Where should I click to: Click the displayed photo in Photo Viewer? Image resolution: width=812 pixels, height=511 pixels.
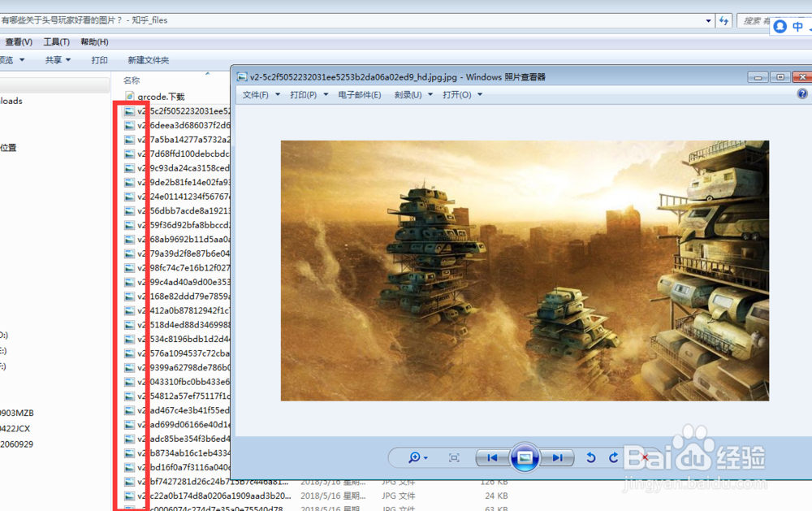[x=525, y=271]
